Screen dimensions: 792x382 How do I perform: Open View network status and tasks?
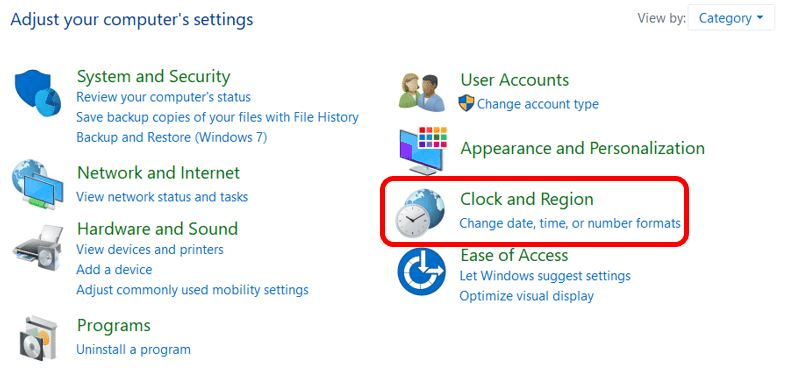[x=162, y=197]
